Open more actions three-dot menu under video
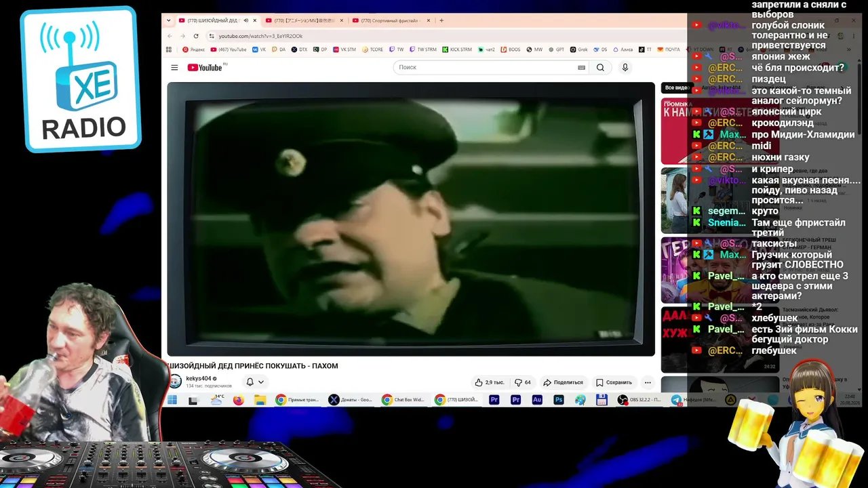 (x=648, y=382)
